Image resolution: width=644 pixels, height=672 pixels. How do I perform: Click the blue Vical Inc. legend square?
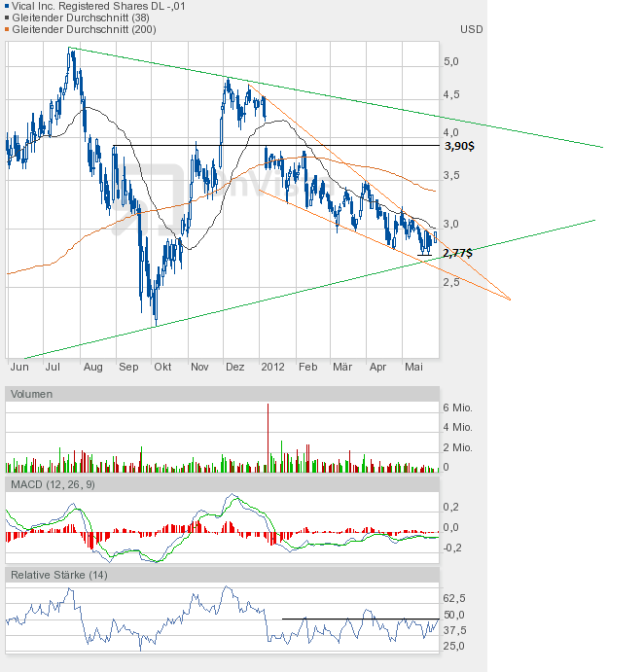(x=9, y=7)
